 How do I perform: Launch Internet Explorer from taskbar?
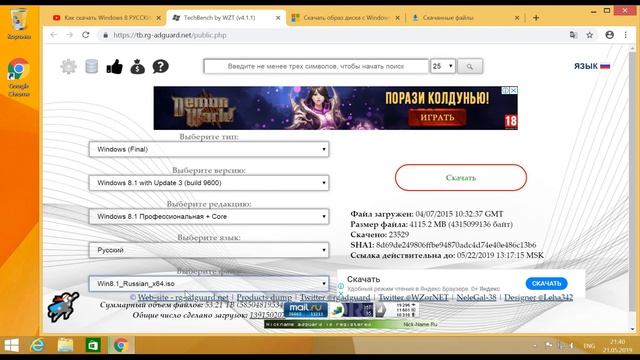pyautogui.click(x=38, y=345)
